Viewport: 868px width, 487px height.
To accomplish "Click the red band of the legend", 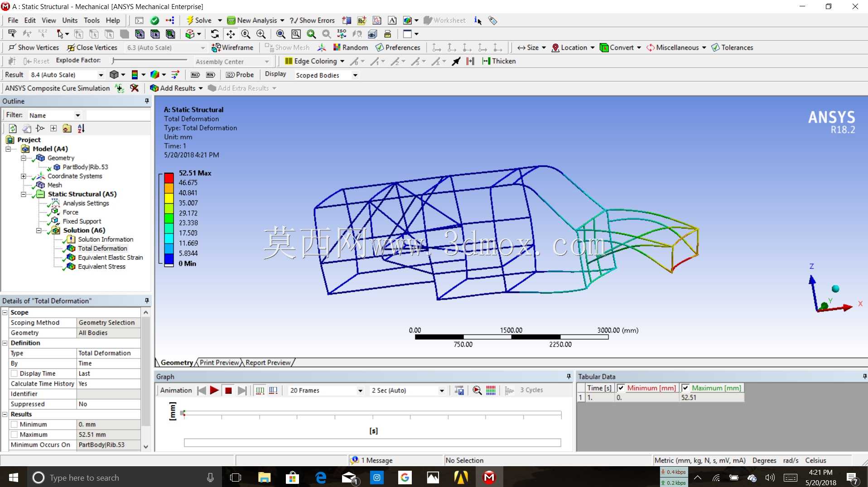I will click(169, 177).
